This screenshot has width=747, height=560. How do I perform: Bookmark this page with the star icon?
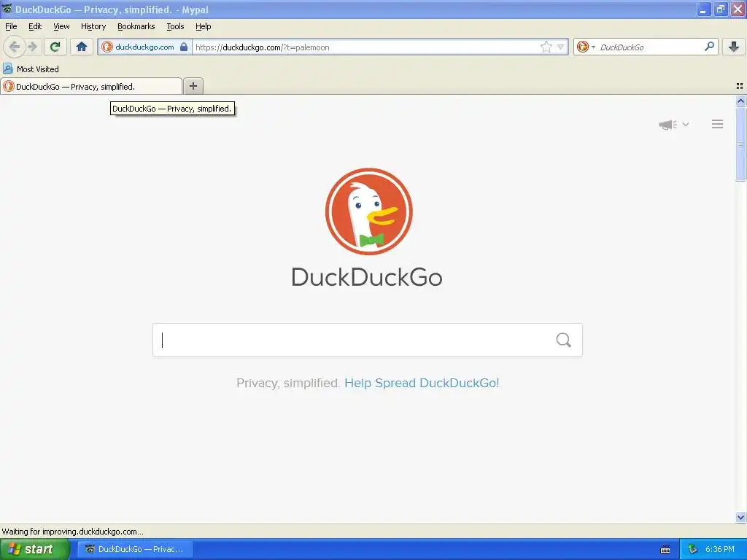546,47
